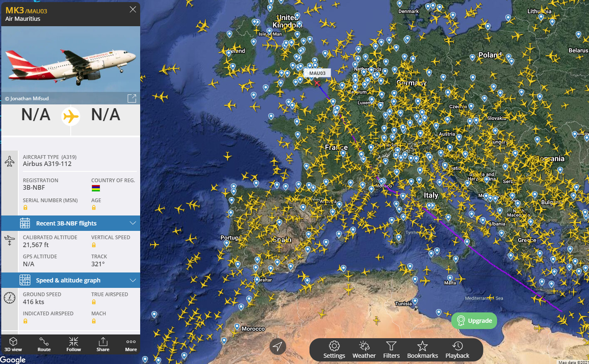Image resolution: width=589 pixels, height=364 pixels.
Task: Click the Mach lock icon
Action: (94, 321)
